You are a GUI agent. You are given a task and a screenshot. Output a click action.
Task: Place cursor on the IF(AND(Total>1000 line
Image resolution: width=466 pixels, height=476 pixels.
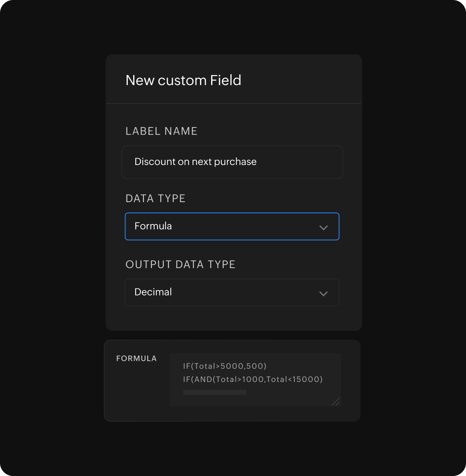pyautogui.click(x=252, y=379)
